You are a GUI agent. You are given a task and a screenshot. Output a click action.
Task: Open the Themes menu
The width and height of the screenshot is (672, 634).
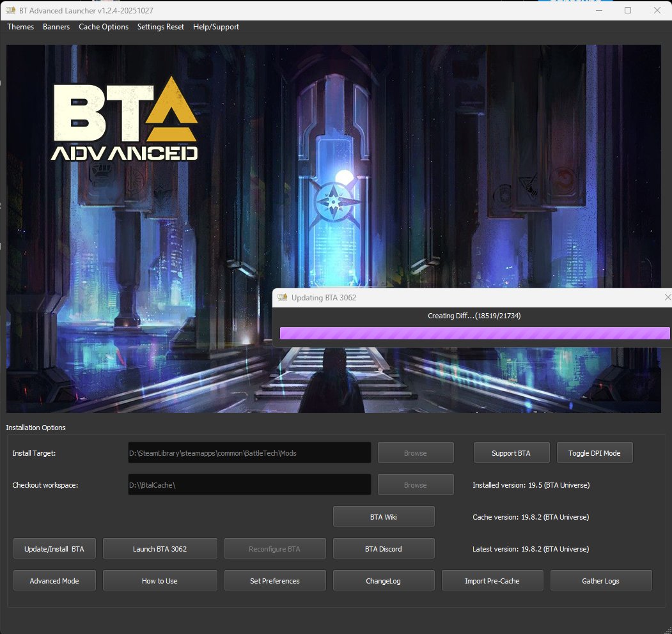click(20, 27)
